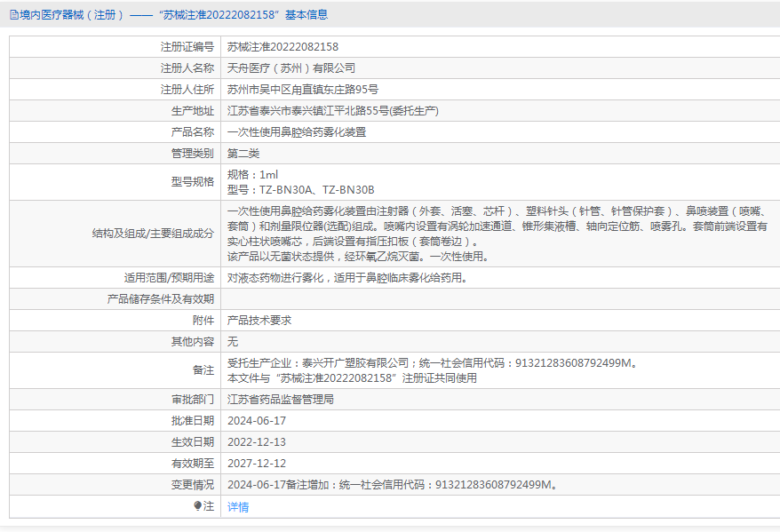This screenshot has width=780, height=532.
Task: Select address 苏州市吴中区甪直镇东庄路95号
Action: 302,90
